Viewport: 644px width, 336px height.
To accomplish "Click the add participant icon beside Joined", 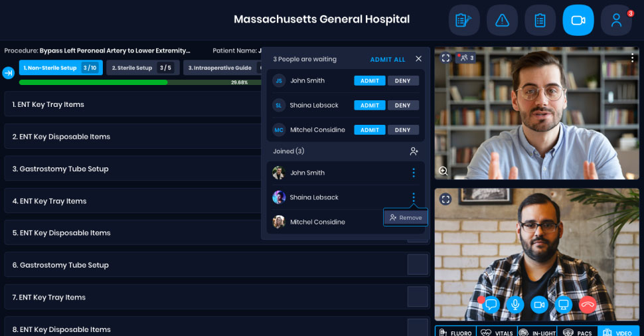I will point(414,151).
